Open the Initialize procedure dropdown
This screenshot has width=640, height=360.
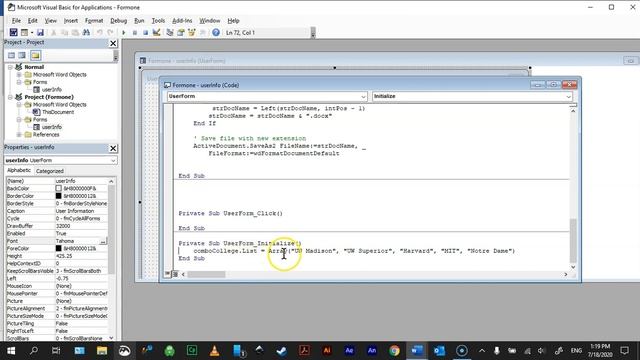[x=568, y=97]
